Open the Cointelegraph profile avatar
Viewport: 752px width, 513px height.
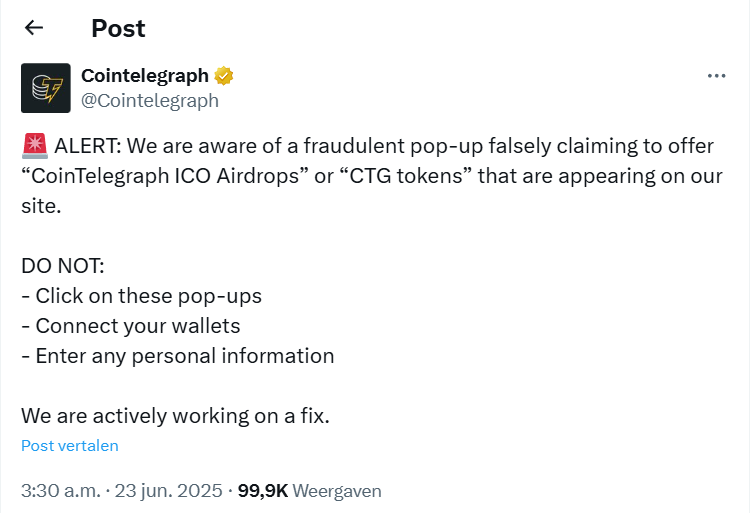tap(46, 88)
